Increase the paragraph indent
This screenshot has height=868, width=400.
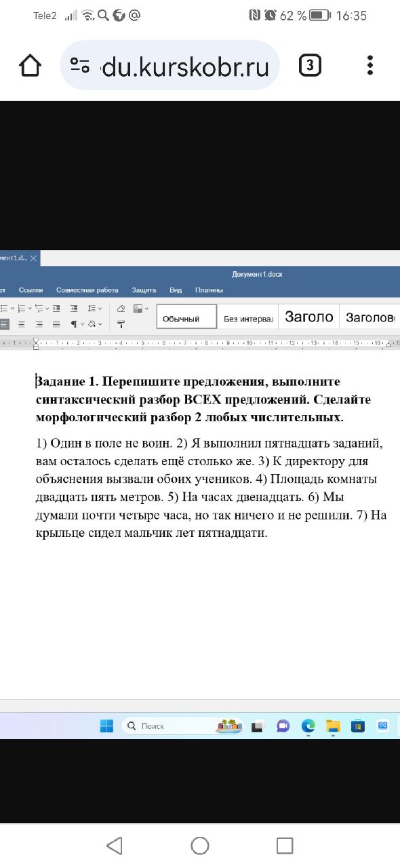[x=73, y=309]
